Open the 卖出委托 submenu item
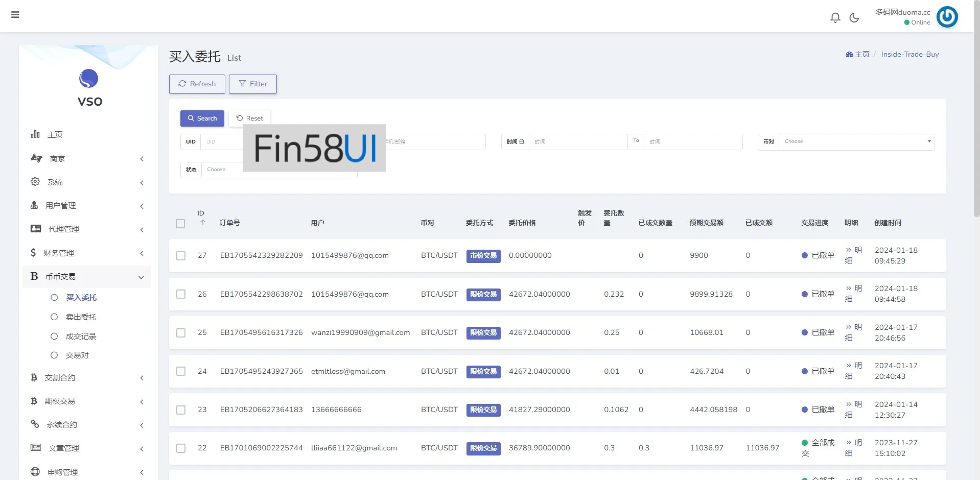980x480 pixels. (81, 317)
